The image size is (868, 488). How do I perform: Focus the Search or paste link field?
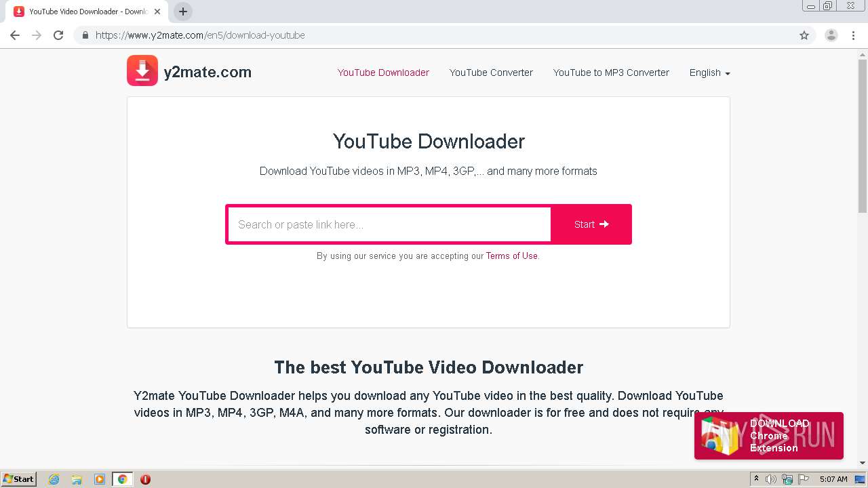click(389, 224)
